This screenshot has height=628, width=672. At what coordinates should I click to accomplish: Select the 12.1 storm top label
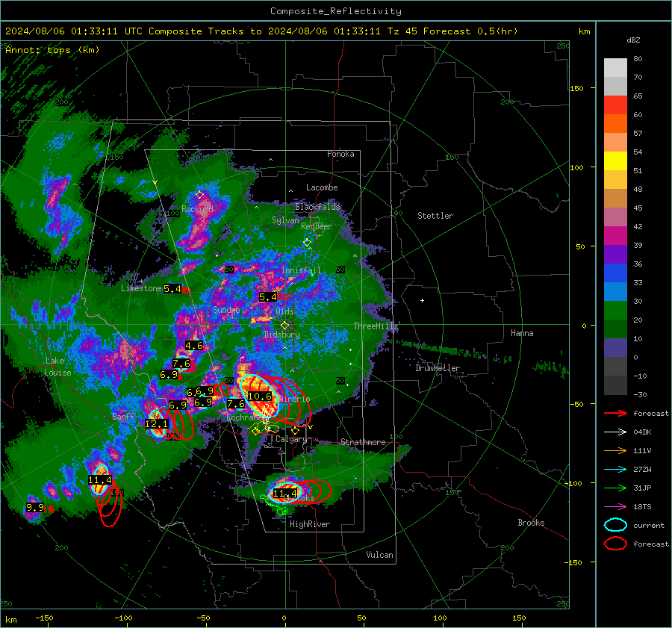coord(157,423)
